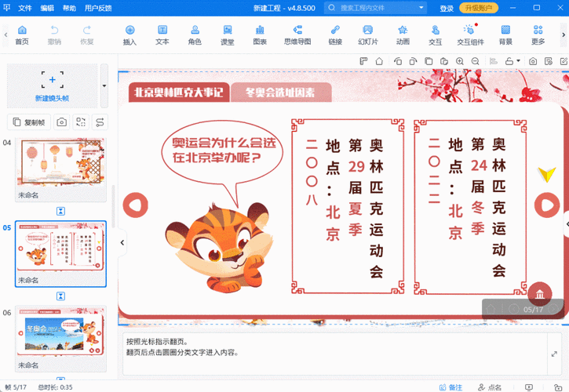569x392 pixels.
Task: Select frame 06 thumbnail
Action: [60, 339]
